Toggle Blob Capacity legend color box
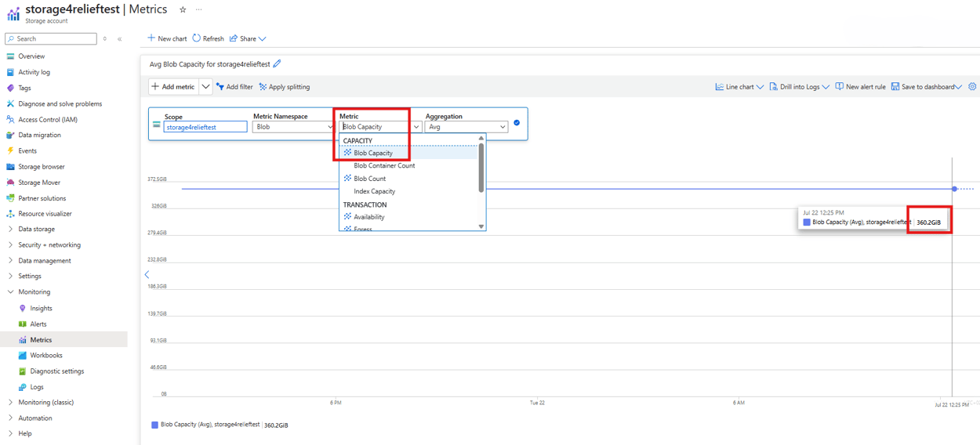Image resolution: width=980 pixels, height=445 pixels. (154, 425)
